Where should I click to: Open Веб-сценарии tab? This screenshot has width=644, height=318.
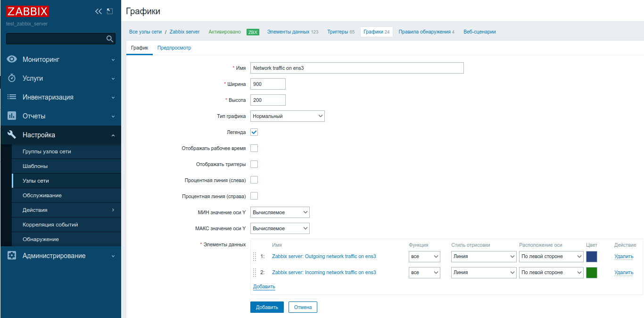(x=479, y=32)
